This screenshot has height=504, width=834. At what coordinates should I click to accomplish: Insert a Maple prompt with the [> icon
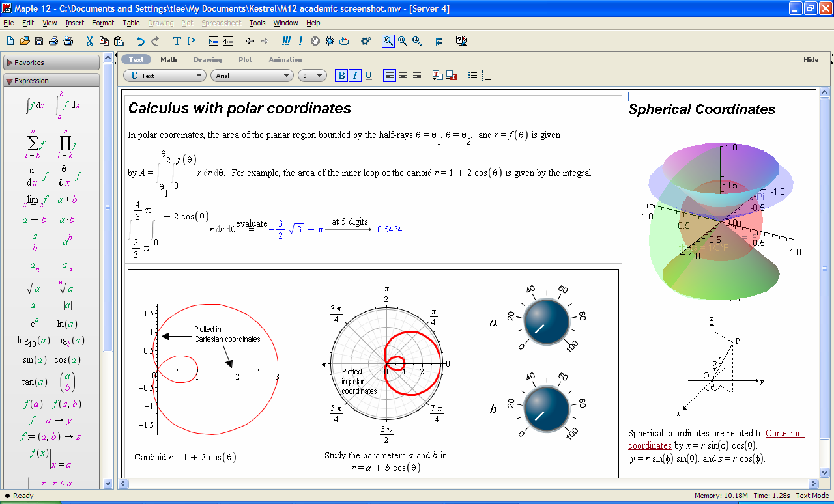point(192,41)
